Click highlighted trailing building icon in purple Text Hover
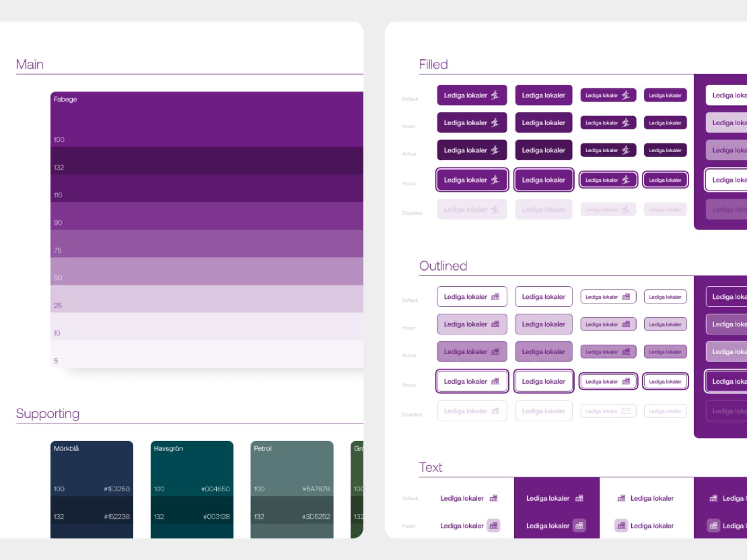This screenshot has width=747, height=560. click(x=579, y=525)
